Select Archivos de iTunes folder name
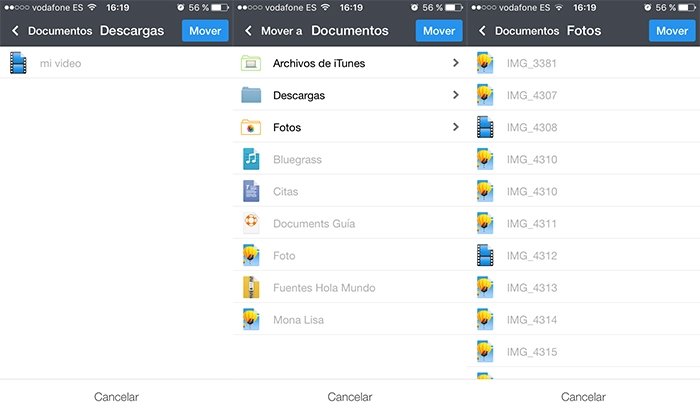The width and height of the screenshot is (700, 414). point(319,63)
